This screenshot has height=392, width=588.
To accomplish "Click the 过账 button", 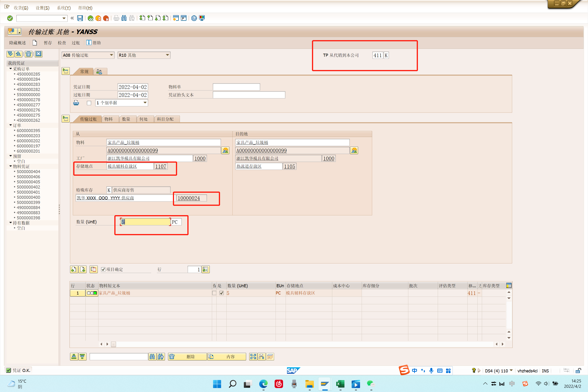I will (76, 43).
